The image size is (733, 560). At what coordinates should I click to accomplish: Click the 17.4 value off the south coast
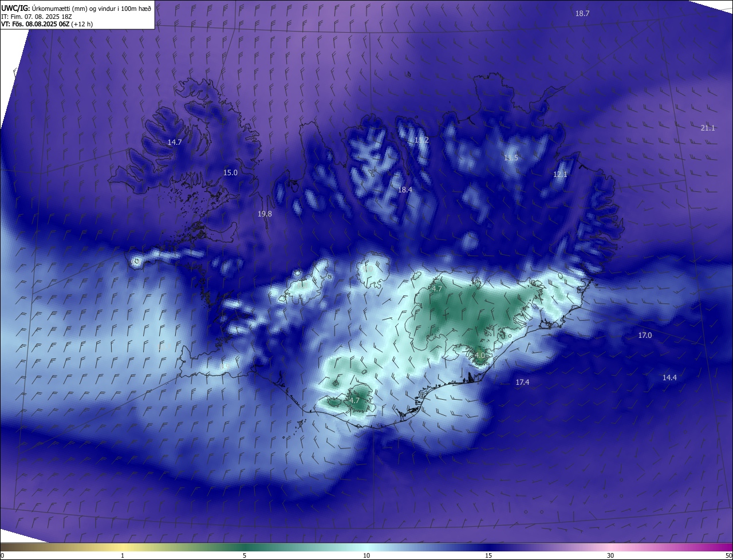pyautogui.click(x=522, y=382)
